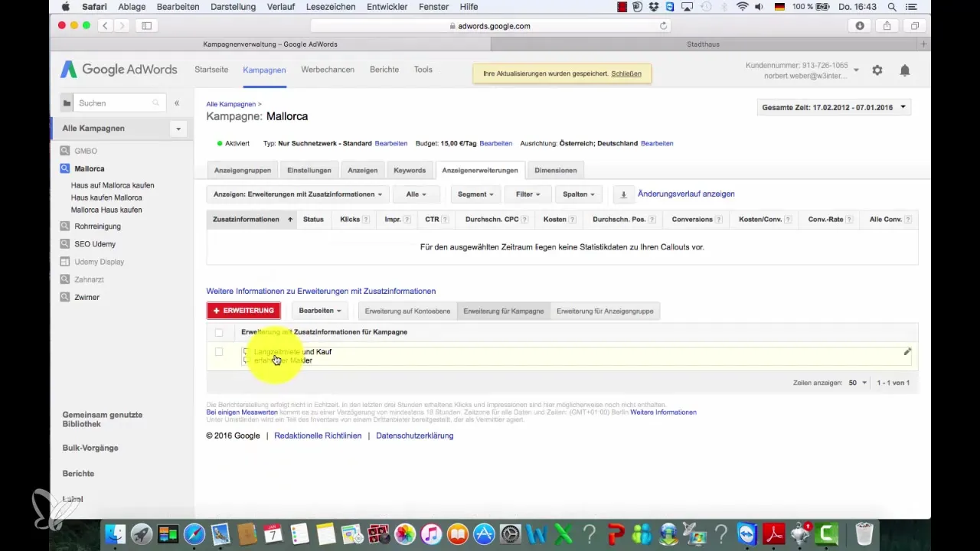The height and width of the screenshot is (551, 980).
Task: Open the notifications bell icon
Action: 905,70
